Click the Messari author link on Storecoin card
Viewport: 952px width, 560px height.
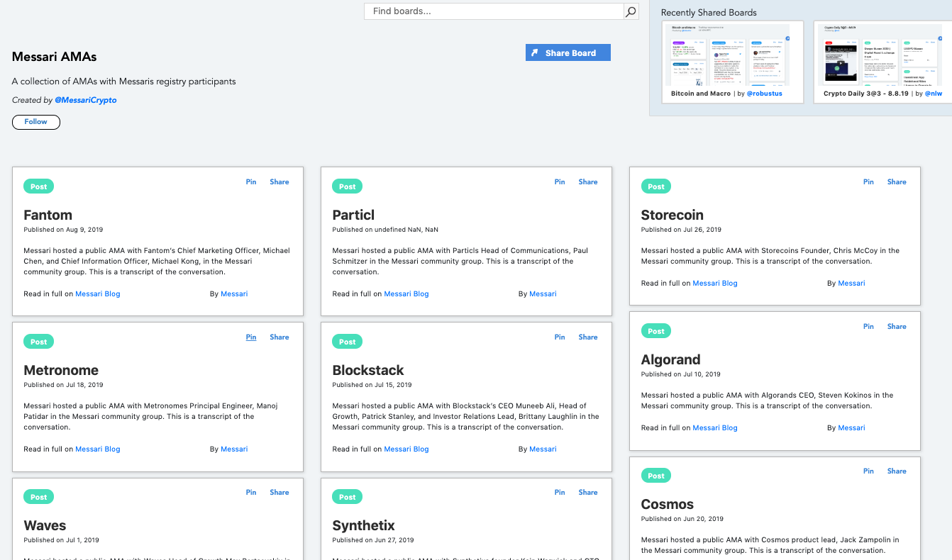pyautogui.click(x=851, y=283)
